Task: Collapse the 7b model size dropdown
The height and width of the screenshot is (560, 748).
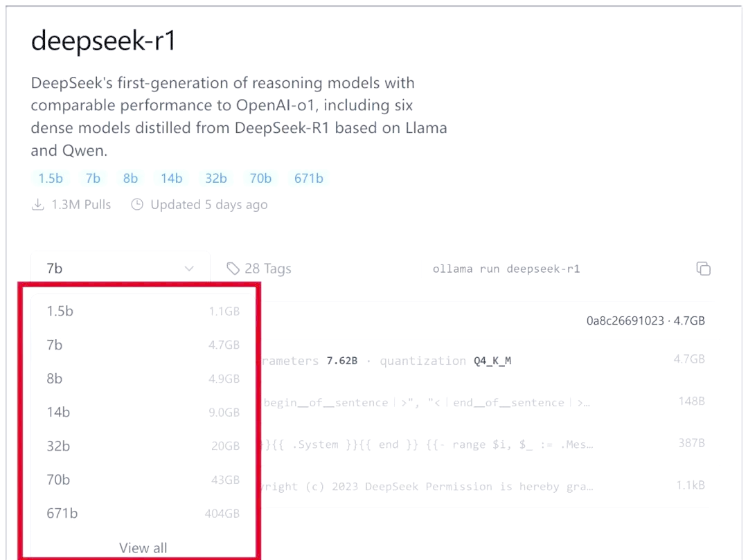Action: (x=120, y=269)
